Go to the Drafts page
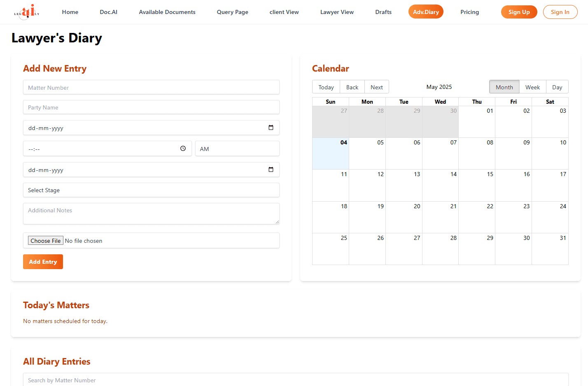 pos(383,12)
